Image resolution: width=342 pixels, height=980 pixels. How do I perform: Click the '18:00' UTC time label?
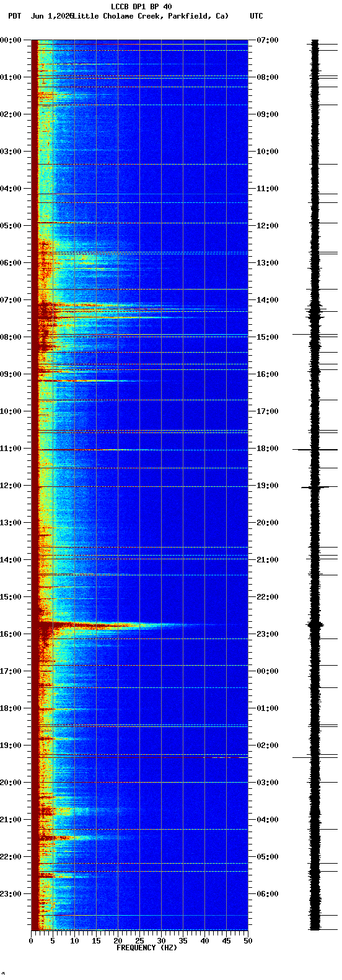coord(268,449)
